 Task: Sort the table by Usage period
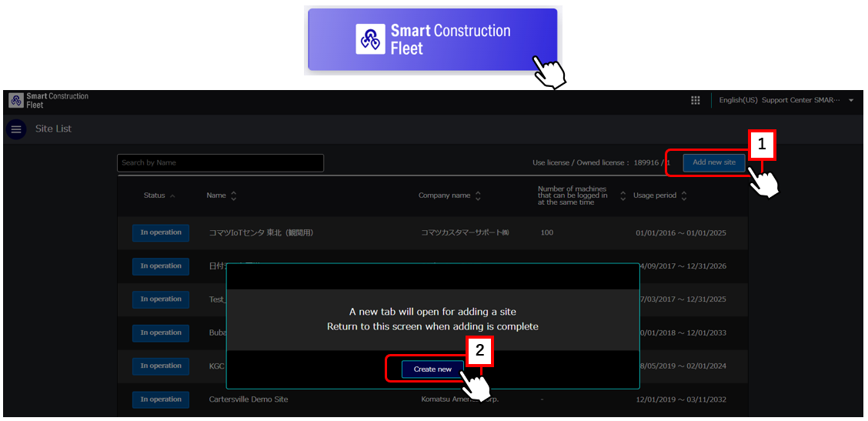coord(660,195)
